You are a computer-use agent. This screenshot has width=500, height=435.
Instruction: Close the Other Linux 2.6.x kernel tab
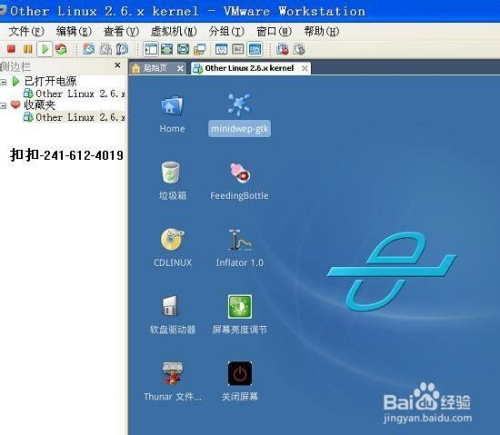point(304,68)
